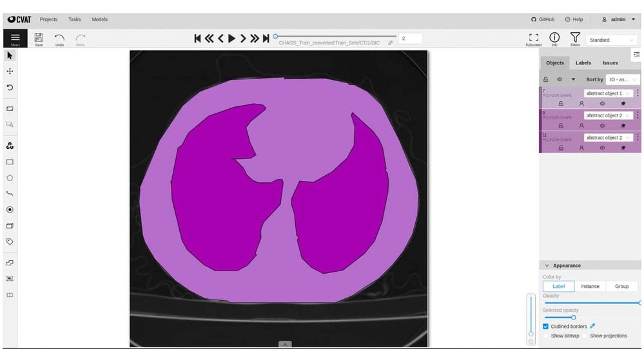644x362 pixels.
Task: Hide all objects with the header eye
Action: 560,79
